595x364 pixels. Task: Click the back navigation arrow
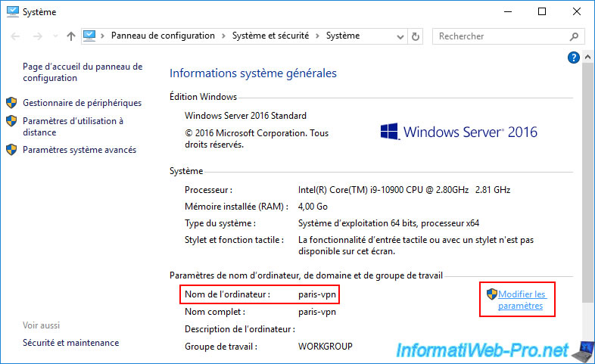click(15, 36)
